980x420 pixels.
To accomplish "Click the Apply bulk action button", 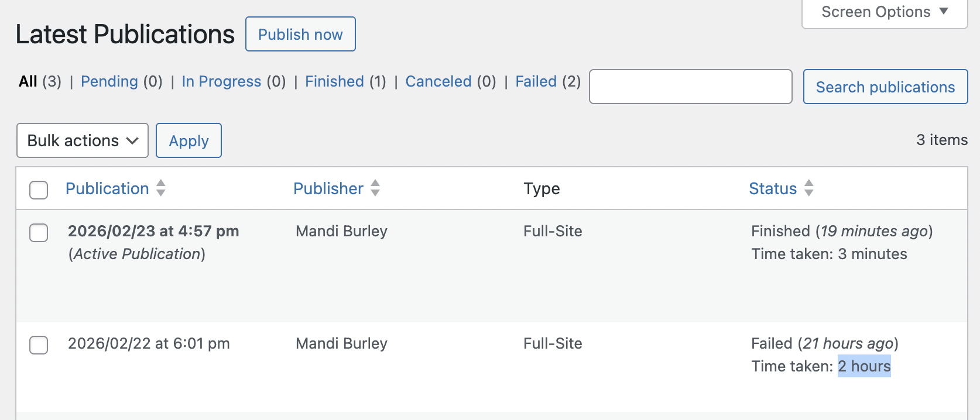I will tap(189, 140).
